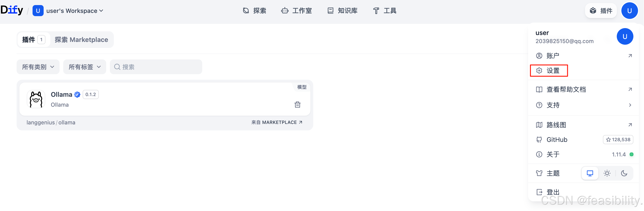The image size is (644, 211).
Task: Open the 支持 submenu
Action: [x=583, y=105]
